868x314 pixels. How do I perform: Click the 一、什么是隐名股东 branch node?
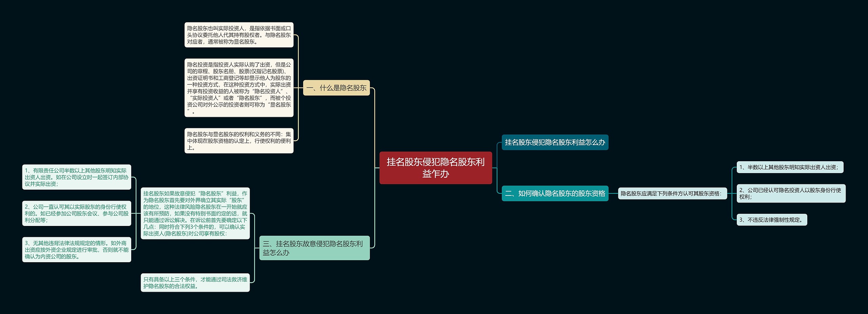click(336, 88)
